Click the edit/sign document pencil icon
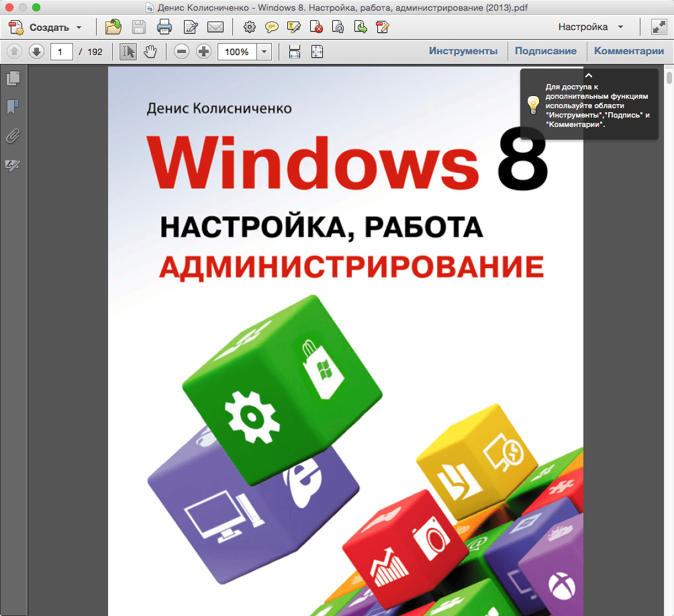 pos(191,27)
